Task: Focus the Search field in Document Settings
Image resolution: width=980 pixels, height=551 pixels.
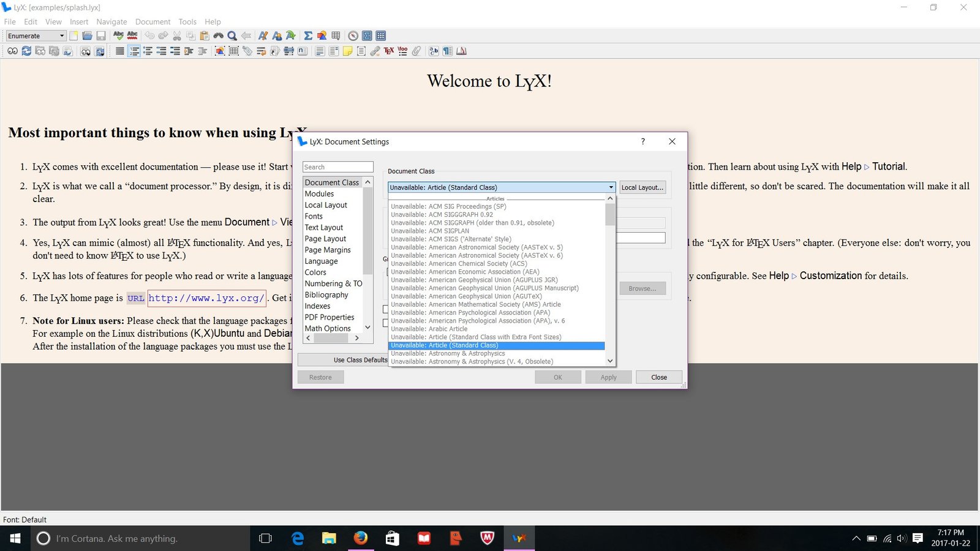Action: [337, 167]
